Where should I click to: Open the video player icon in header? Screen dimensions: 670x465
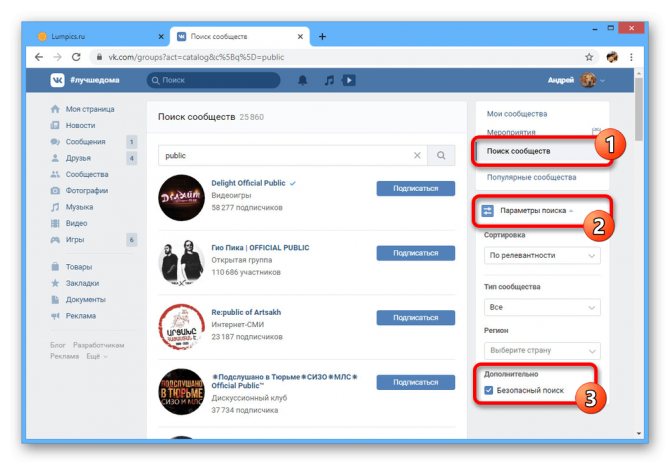(349, 80)
